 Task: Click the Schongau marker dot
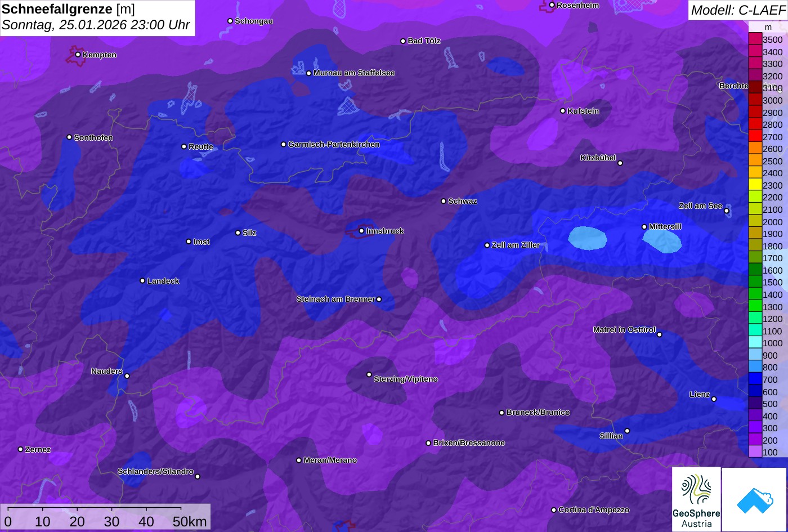click(x=230, y=21)
